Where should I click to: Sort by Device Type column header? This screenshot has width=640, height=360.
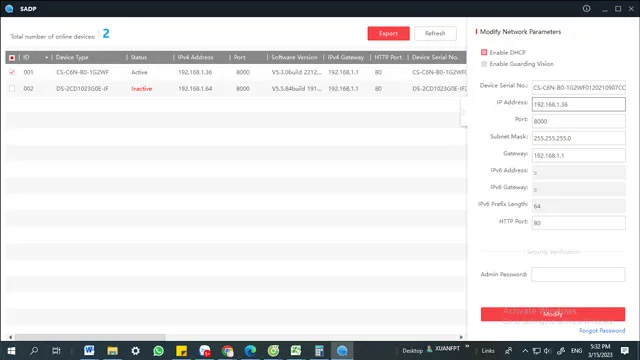[x=72, y=58]
